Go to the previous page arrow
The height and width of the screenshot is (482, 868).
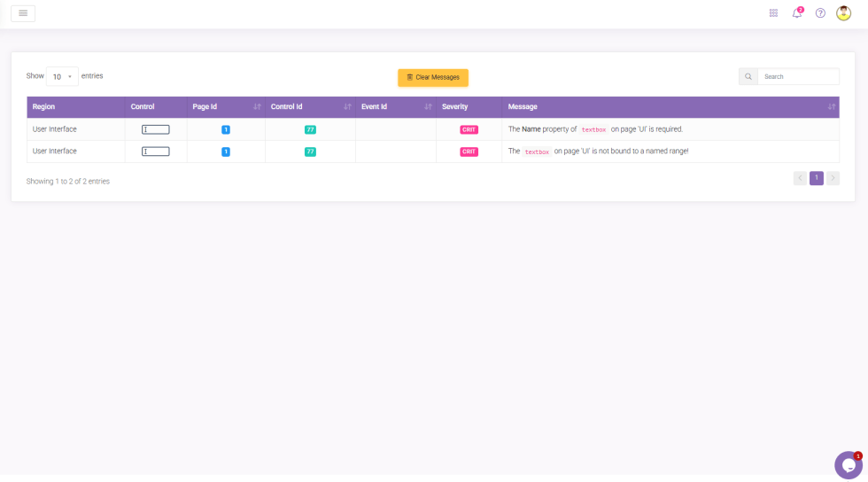801,178
